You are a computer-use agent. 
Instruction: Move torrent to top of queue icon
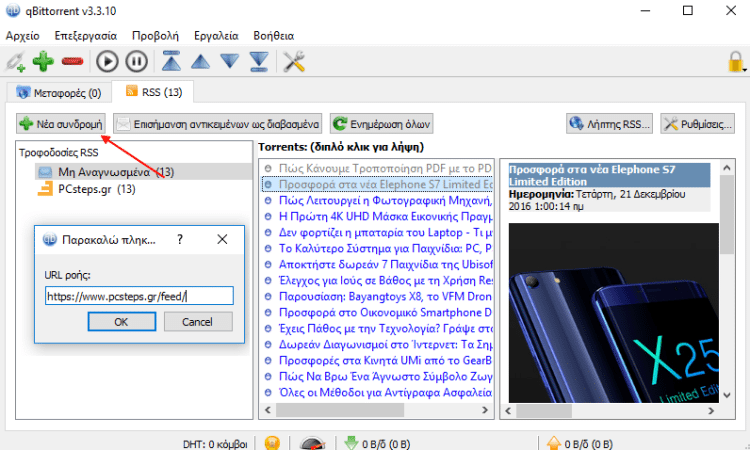coord(171,61)
